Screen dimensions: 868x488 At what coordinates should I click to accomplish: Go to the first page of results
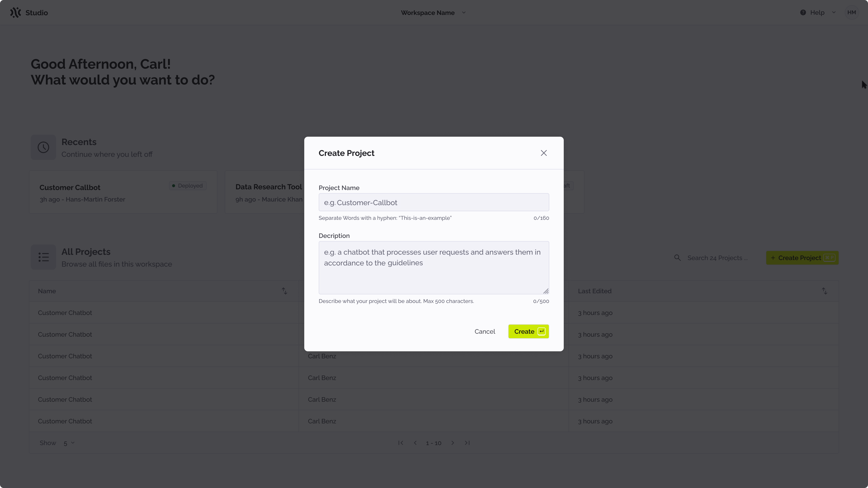tap(401, 443)
